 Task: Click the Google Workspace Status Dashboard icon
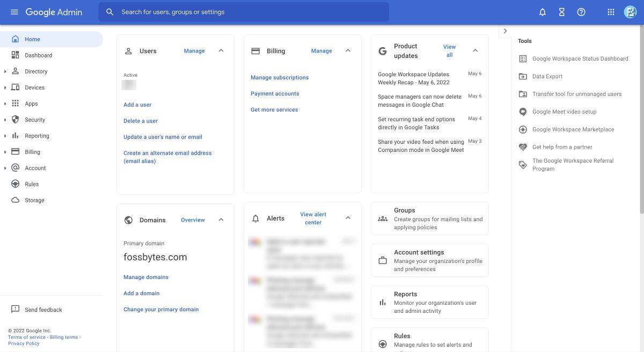point(522,58)
